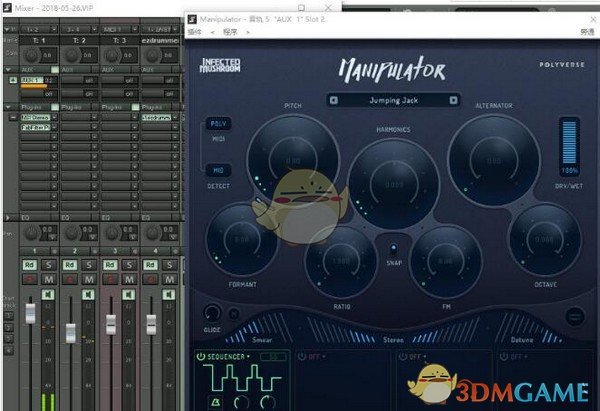Click monitor speaker icon on mixer channel 4
Viewport: 600px width, 411px height.
(169, 294)
